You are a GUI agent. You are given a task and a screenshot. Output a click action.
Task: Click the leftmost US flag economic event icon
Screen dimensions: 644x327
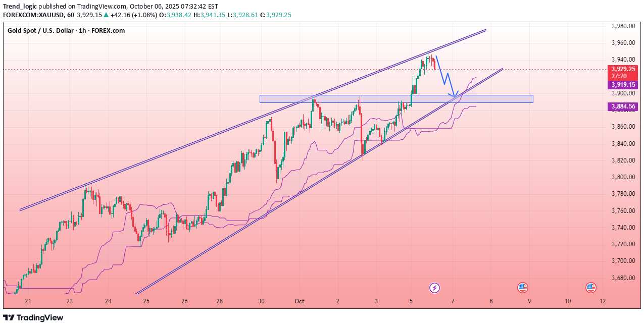(522, 288)
